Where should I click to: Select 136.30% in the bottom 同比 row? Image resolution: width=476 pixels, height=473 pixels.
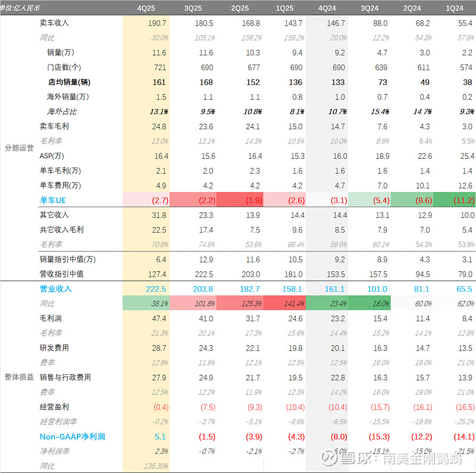coord(156,466)
